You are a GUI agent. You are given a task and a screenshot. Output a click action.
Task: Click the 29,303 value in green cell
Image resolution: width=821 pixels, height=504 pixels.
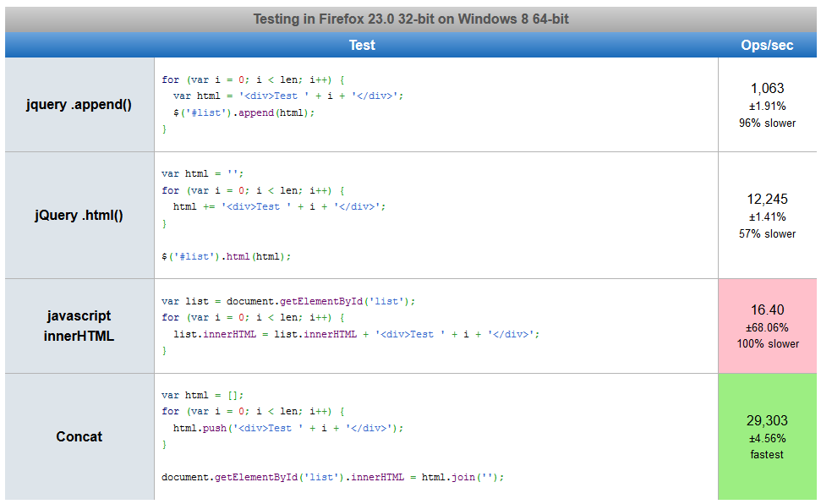tap(767, 420)
